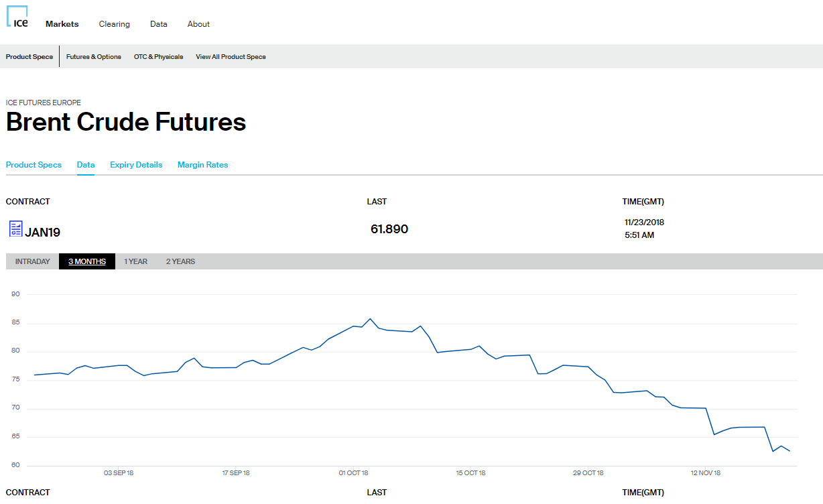823x504 pixels.
Task: Switch to the Margin Rates tab
Action: coord(203,165)
